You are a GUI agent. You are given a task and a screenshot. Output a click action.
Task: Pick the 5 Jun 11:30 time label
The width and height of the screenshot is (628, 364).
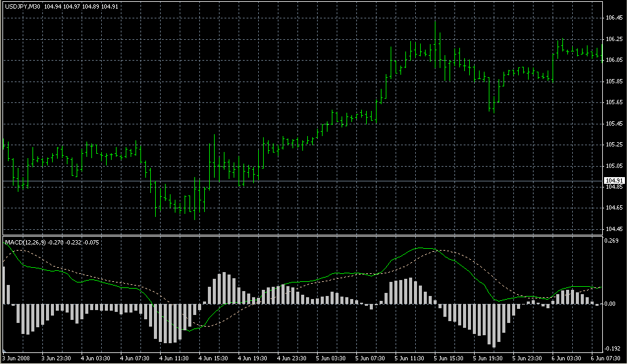coord(409,358)
